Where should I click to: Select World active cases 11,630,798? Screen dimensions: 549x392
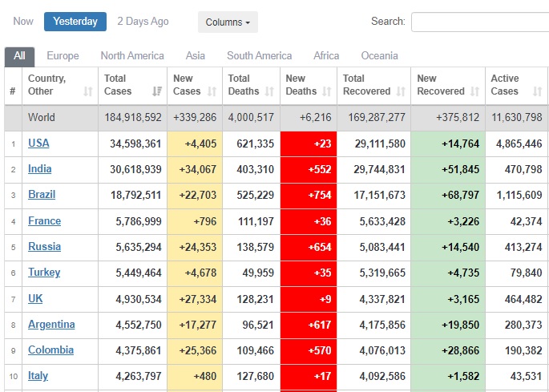(517, 117)
